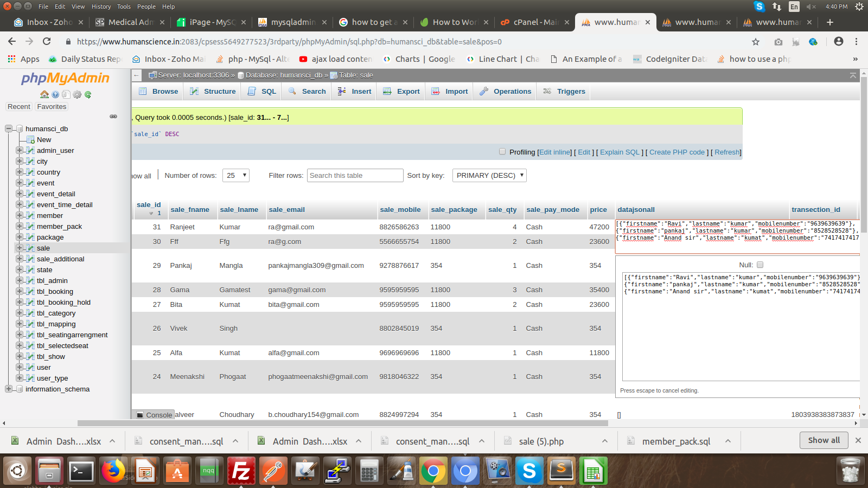
Task: Open LibreOffice Calc from the dock
Action: coord(593,471)
